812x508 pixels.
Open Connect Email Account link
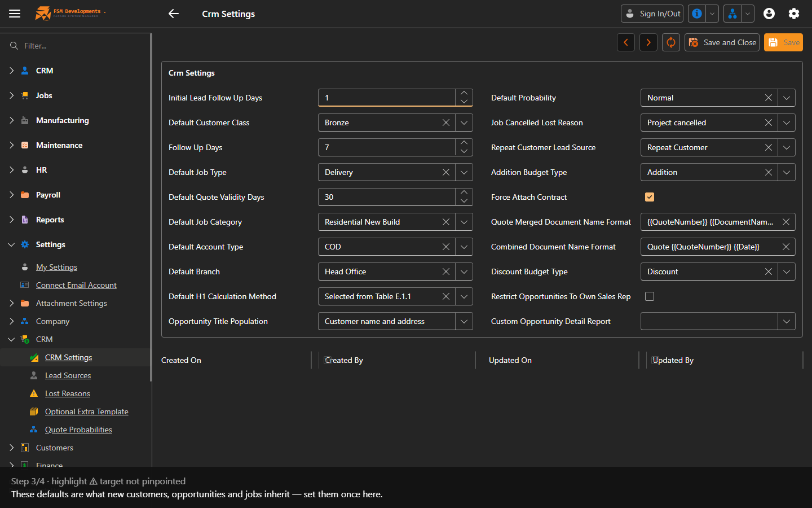[x=76, y=285]
